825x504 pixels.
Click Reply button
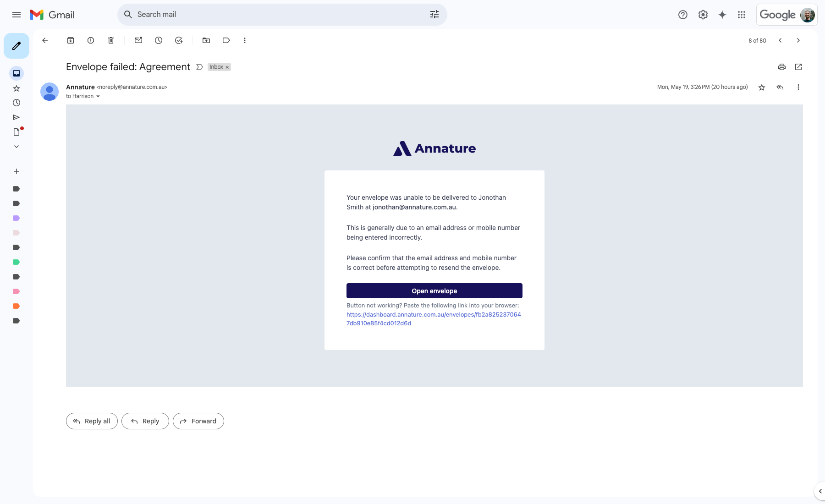(x=145, y=421)
